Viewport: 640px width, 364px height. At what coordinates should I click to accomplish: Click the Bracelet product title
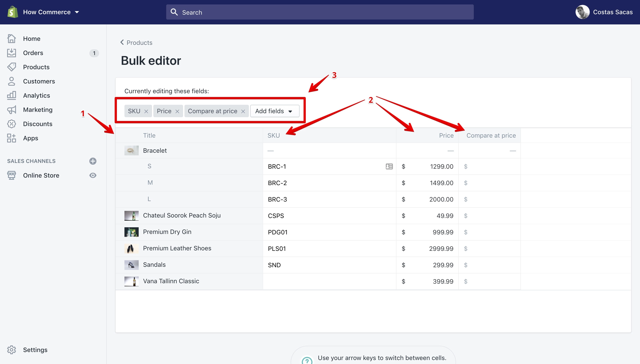(155, 150)
